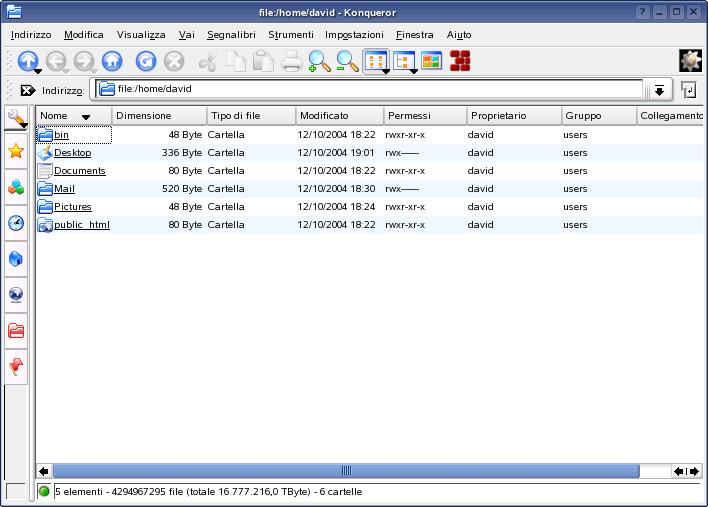
Task: Click the Back navigation arrow
Action: tap(56, 61)
